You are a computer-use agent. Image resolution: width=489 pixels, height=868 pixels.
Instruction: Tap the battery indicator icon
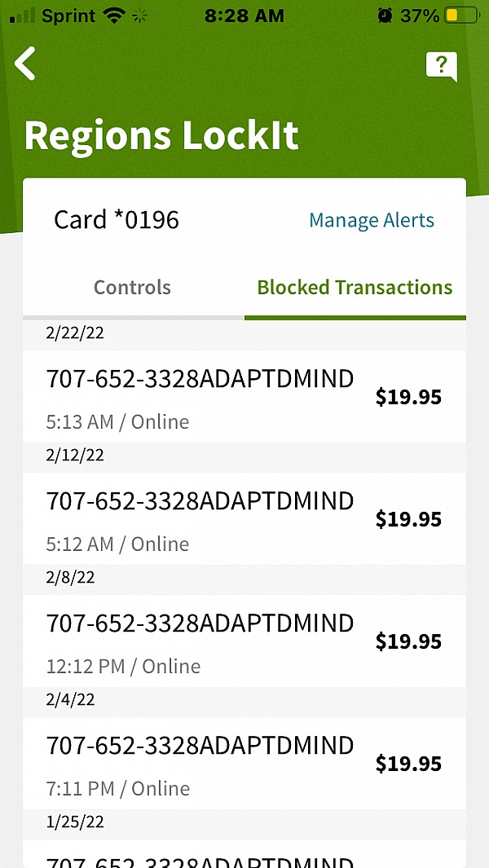click(x=461, y=15)
